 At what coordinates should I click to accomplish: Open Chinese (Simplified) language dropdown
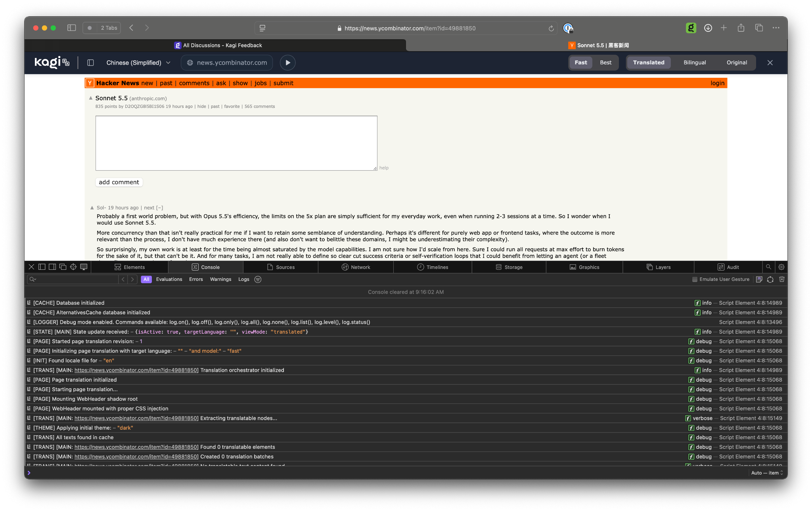click(x=138, y=63)
